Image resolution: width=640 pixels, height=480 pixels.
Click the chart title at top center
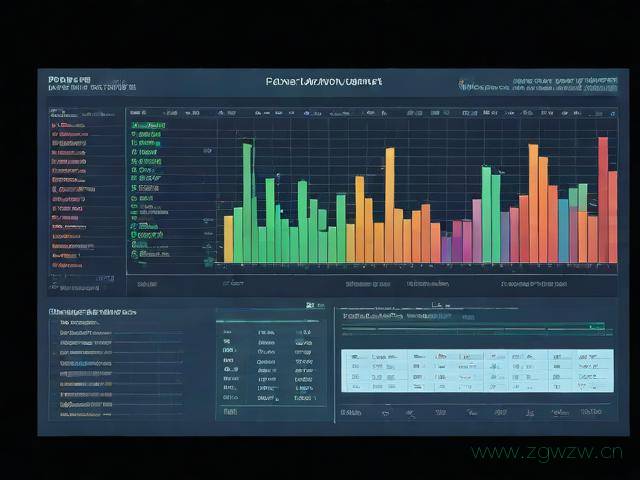[x=323, y=82]
